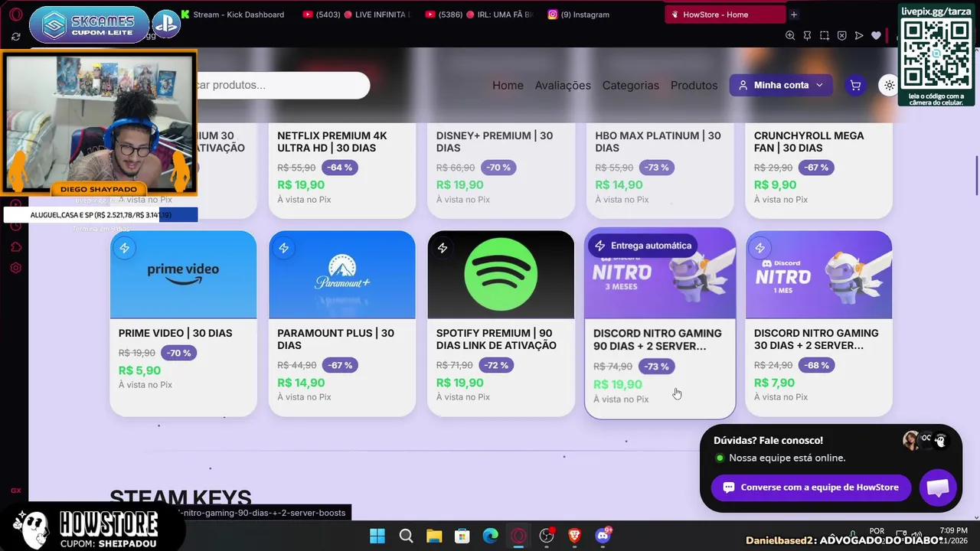Image resolution: width=980 pixels, height=551 pixels.
Task: Open DISCORD NITRO GAMING 90 DIAS title
Action: [657, 340]
